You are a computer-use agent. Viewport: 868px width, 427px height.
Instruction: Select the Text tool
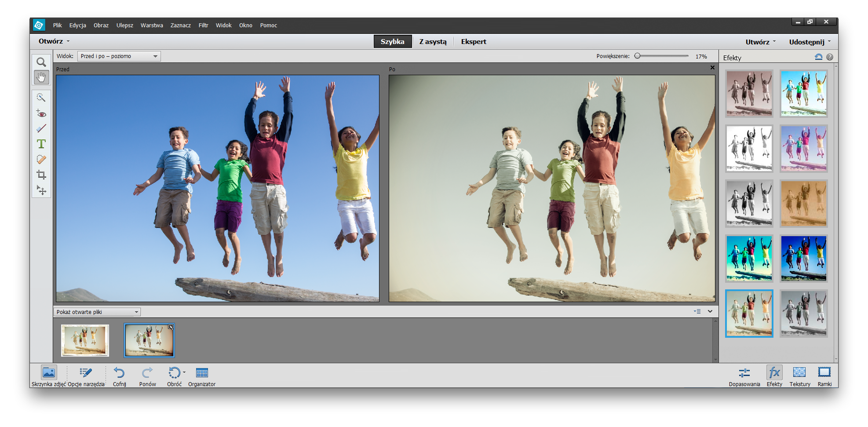(41, 144)
